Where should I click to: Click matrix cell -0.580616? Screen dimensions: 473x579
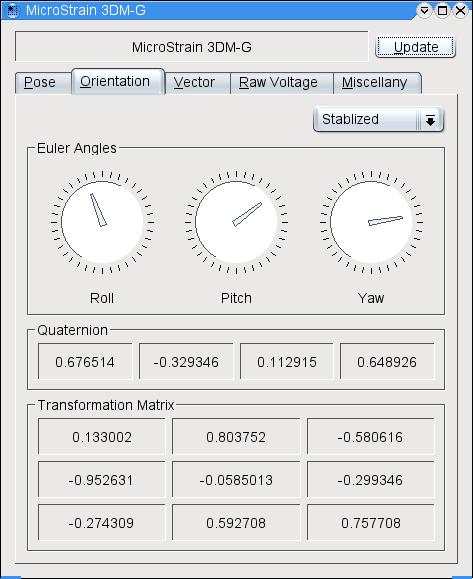point(370,437)
